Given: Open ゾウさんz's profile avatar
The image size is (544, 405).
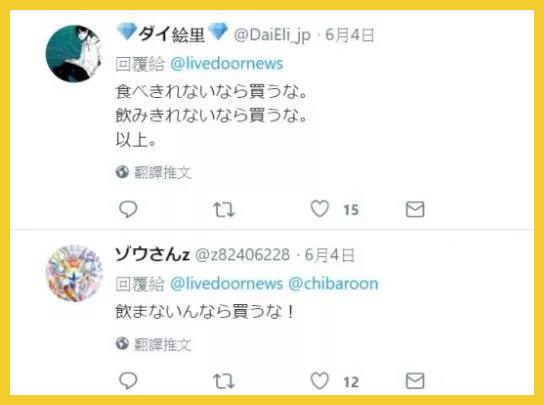Looking at the screenshot, I should (x=75, y=273).
